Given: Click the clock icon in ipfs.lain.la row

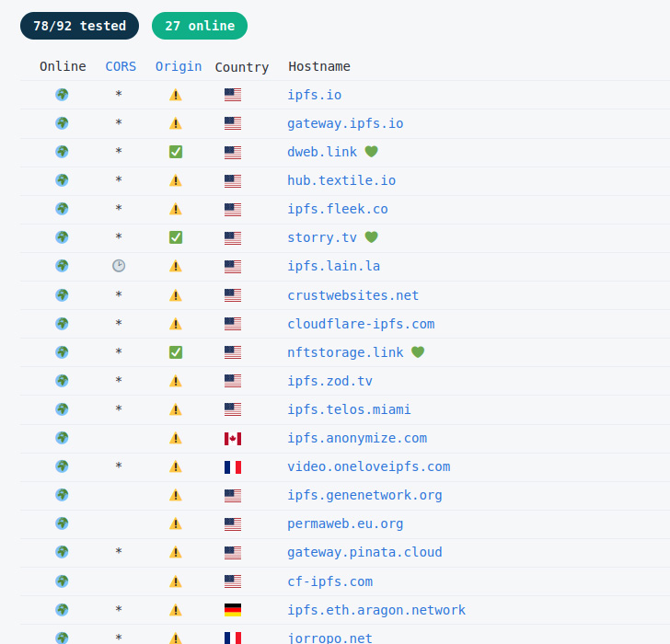Looking at the screenshot, I should coord(119,266).
